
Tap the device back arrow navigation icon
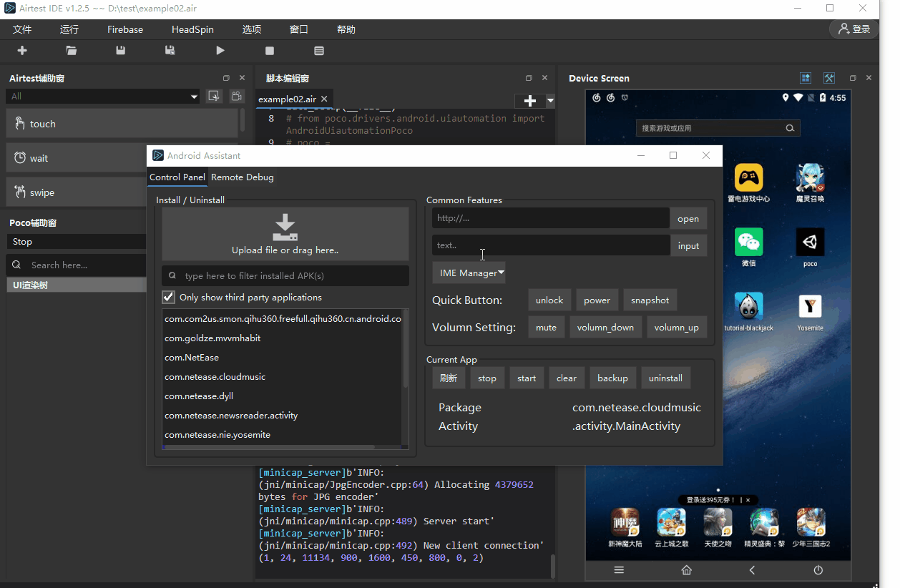(x=752, y=570)
